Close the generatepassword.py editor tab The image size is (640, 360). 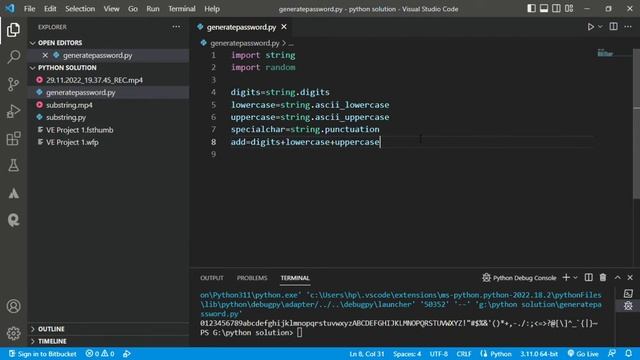284,27
